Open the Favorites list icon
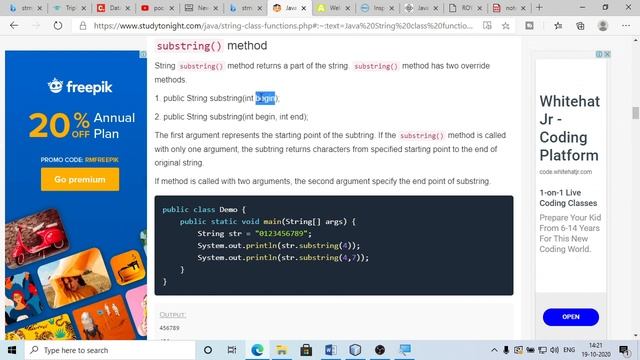This screenshot has width=640, height=360. click(x=558, y=26)
